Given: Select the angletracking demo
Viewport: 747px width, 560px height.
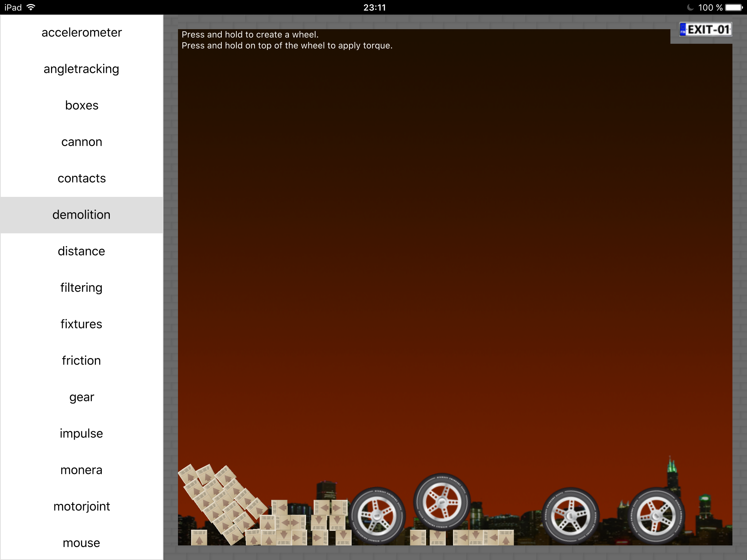Looking at the screenshot, I should [x=82, y=69].
